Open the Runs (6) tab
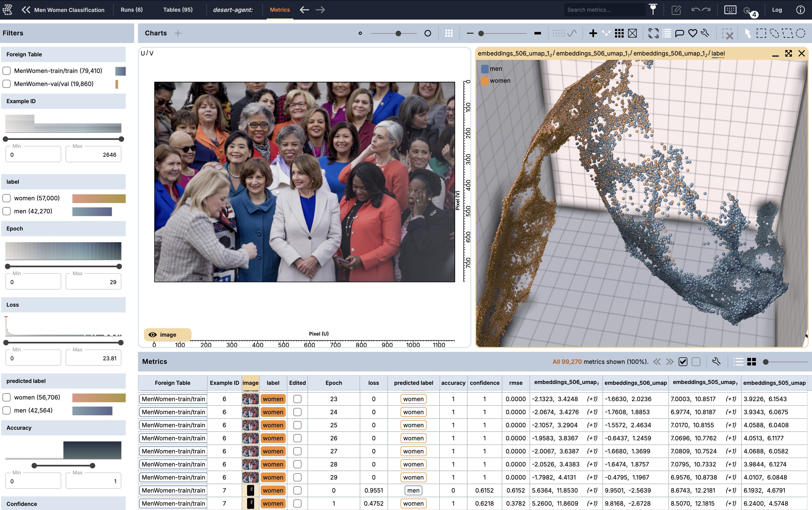Image resolution: width=812 pixels, height=510 pixels. click(131, 10)
